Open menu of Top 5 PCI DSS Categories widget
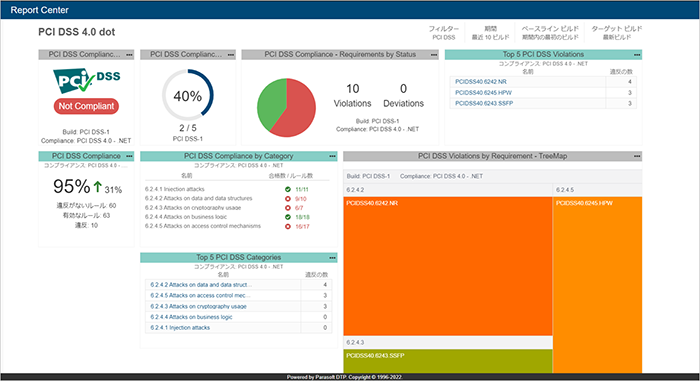The width and height of the screenshot is (700, 381). coord(332,258)
